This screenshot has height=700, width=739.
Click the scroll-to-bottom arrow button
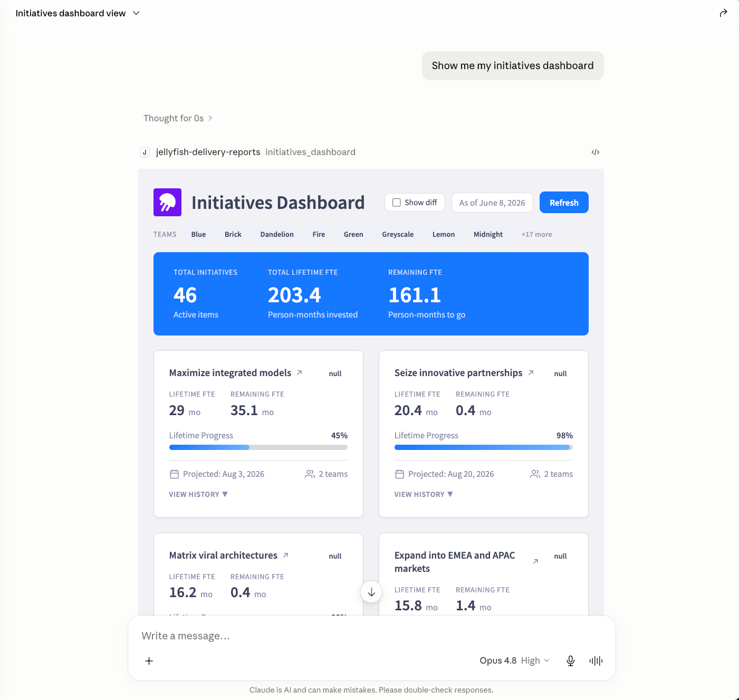click(x=371, y=592)
